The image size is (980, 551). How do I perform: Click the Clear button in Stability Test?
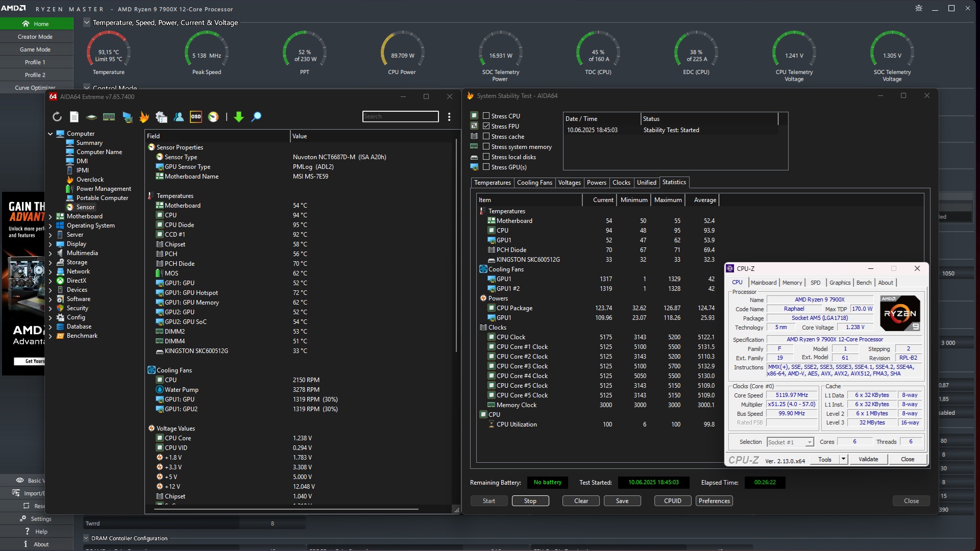(x=581, y=501)
